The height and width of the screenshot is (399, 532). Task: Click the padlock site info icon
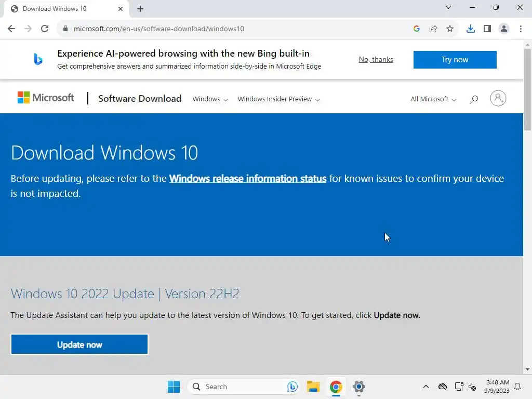coord(65,29)
